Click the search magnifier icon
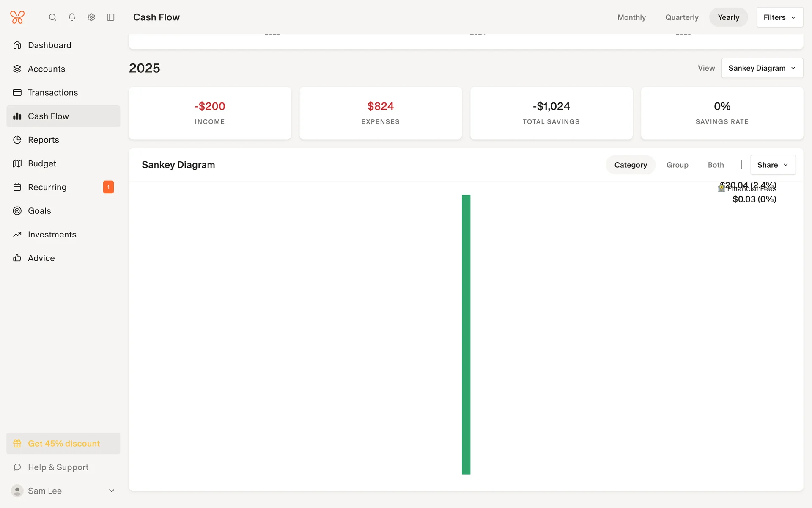 click(52, 17)
